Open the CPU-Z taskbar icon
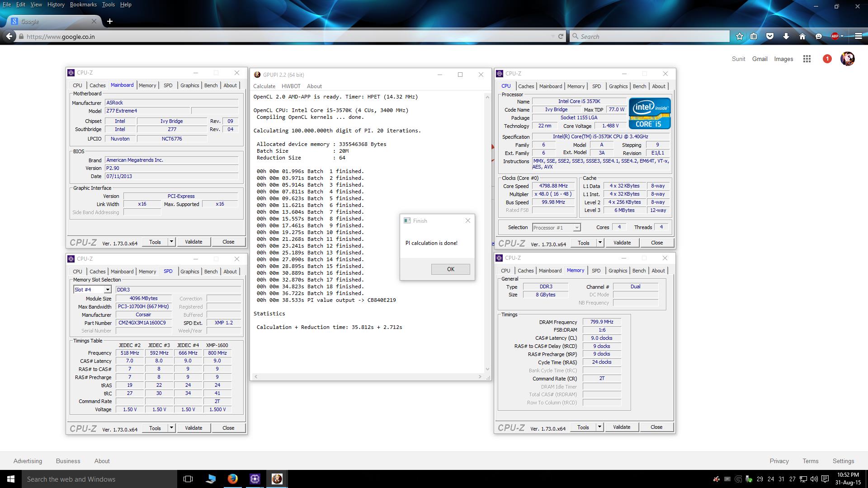The height and width of the screenshot is (488, 868). (255, 479)
